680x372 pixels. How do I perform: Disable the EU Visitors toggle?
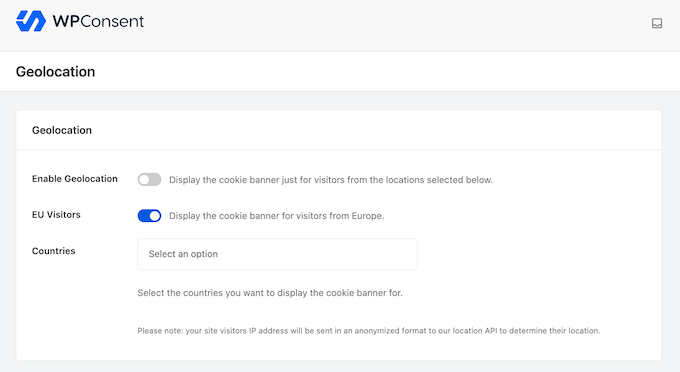coord(149,215)
